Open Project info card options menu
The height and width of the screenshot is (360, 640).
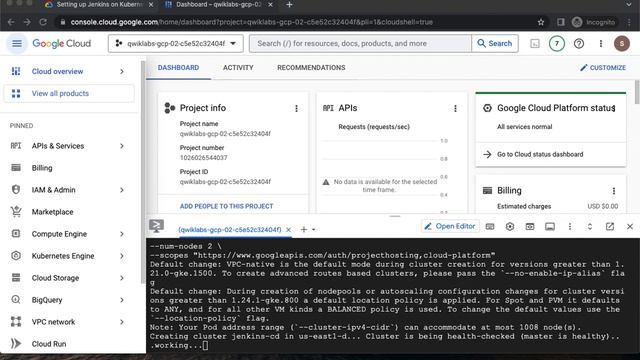pyautogui.click(x=296, y=108)
